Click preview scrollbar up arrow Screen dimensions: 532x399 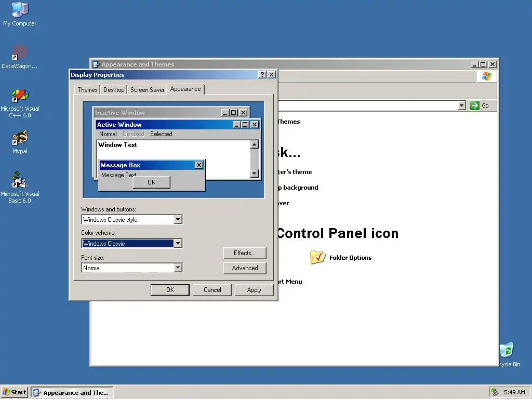pyautogui.click(x=255, y=144)
